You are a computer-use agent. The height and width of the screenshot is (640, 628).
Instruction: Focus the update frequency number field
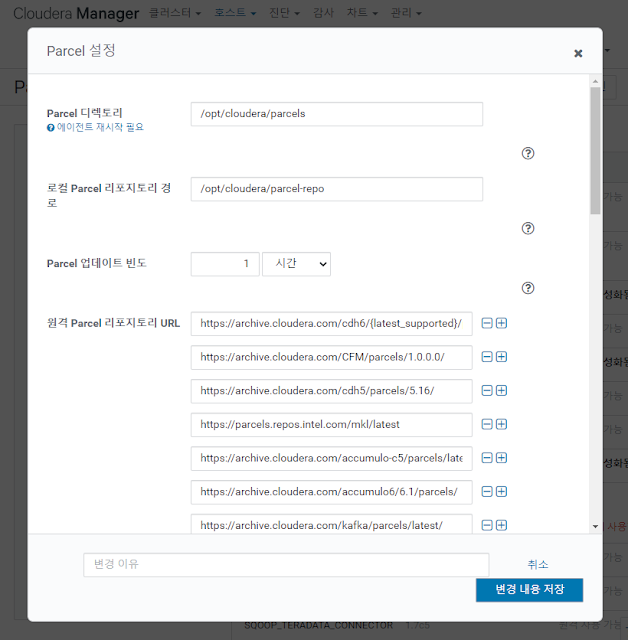coord(225,264)
